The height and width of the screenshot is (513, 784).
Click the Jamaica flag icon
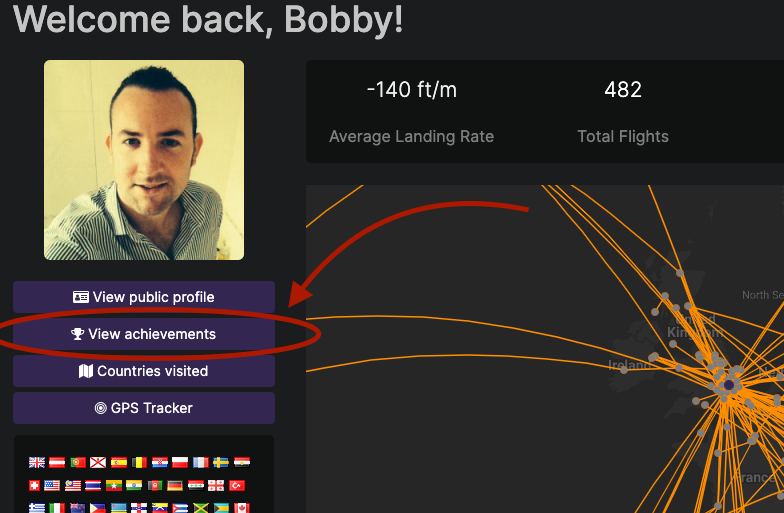pos(200,508)
